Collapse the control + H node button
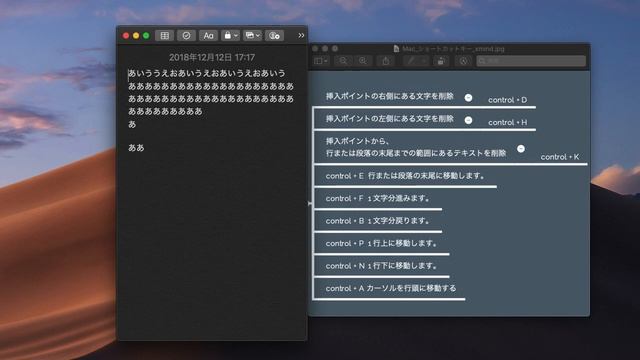The width and height of the screenshot is (640, 360). (469, 120)
